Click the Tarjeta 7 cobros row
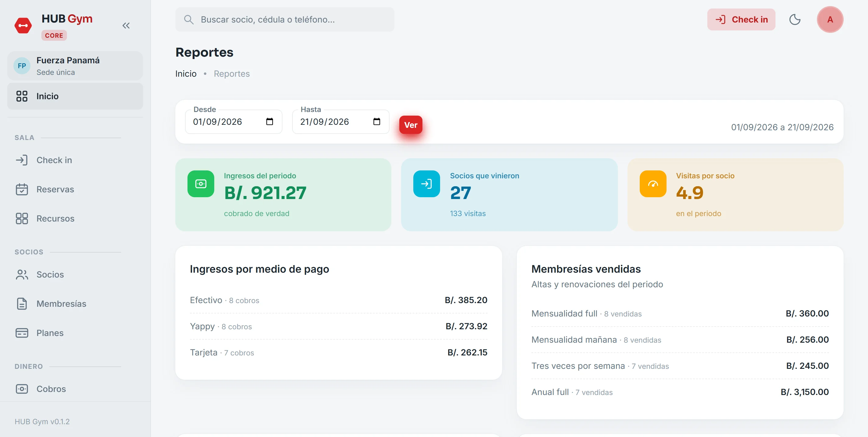This screenshot has width=868, height=437. [339, 352]
